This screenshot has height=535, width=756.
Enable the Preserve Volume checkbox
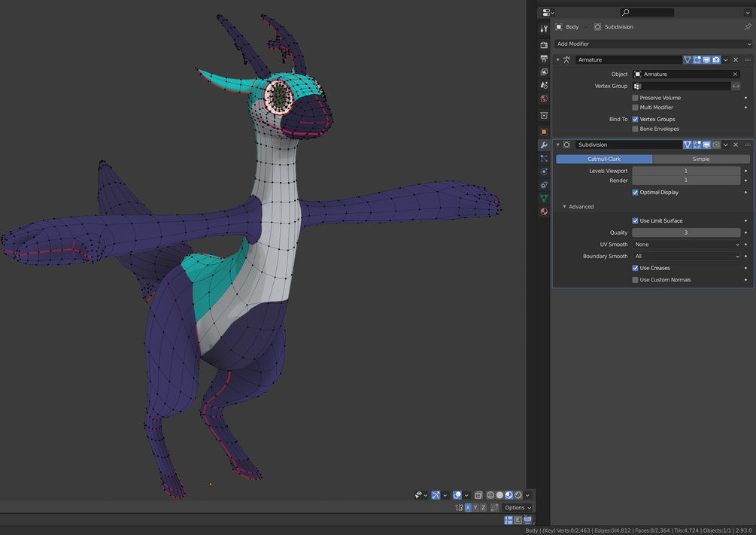(x=636, y=98)
